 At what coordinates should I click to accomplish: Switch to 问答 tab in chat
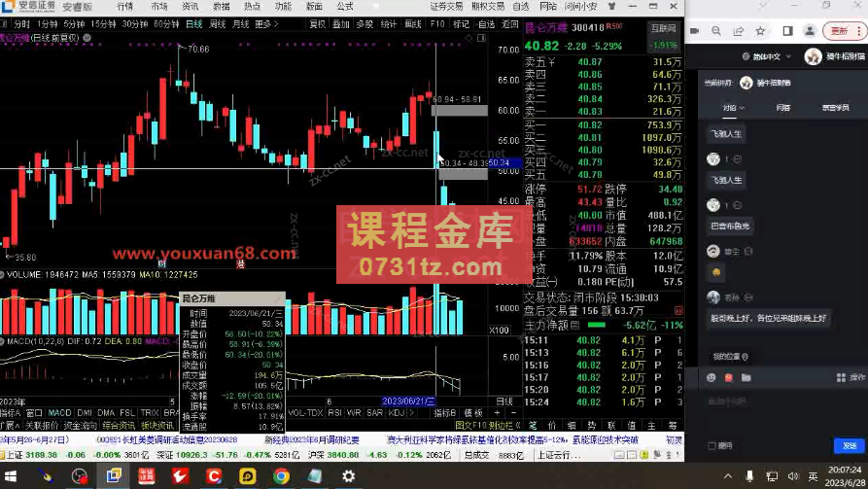(x=782, y=108)
